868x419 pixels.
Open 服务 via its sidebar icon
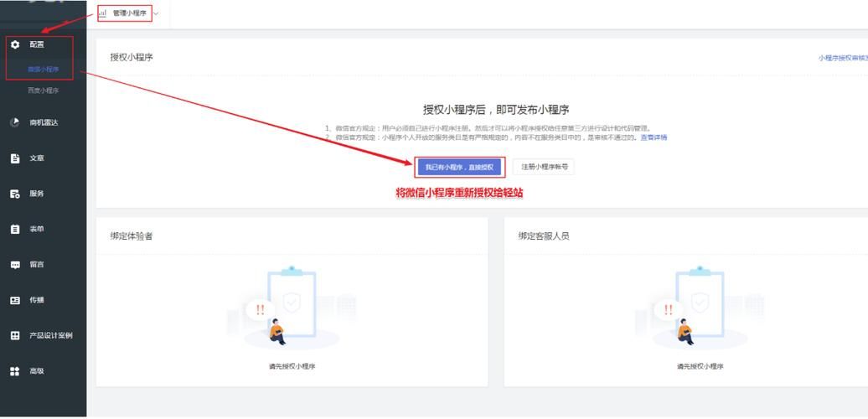[x=15, y=194]
